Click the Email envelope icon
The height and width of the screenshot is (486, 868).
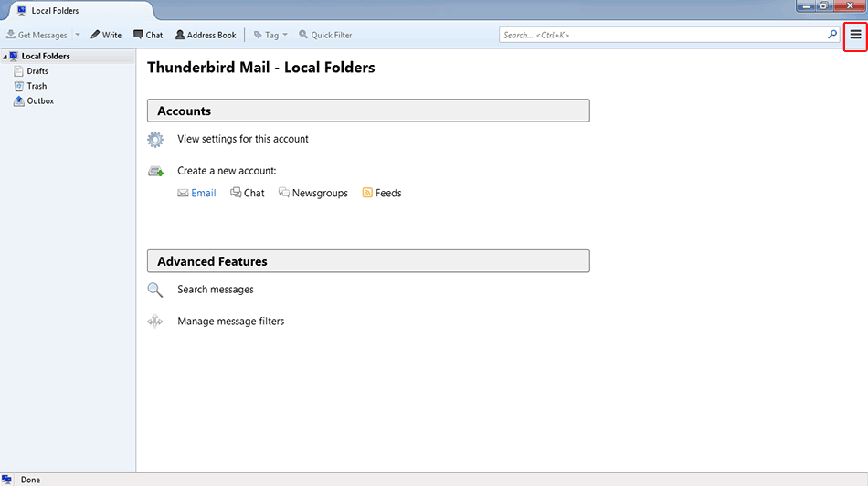[183, 193]
